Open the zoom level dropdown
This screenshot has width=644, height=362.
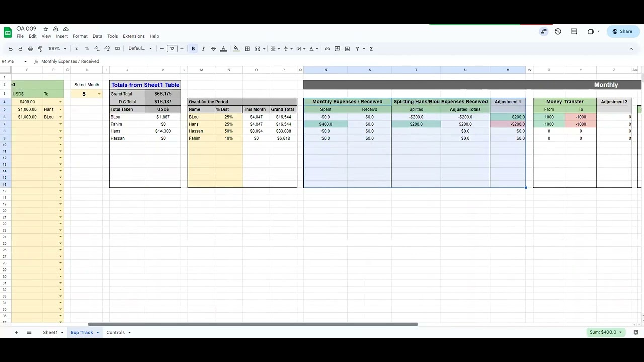[x=57, y=49]
